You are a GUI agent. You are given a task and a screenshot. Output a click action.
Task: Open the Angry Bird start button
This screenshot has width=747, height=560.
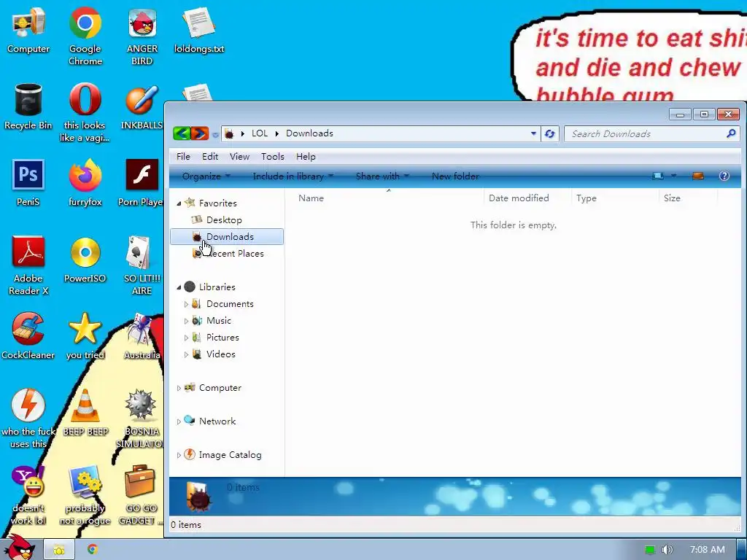[19, 548]
